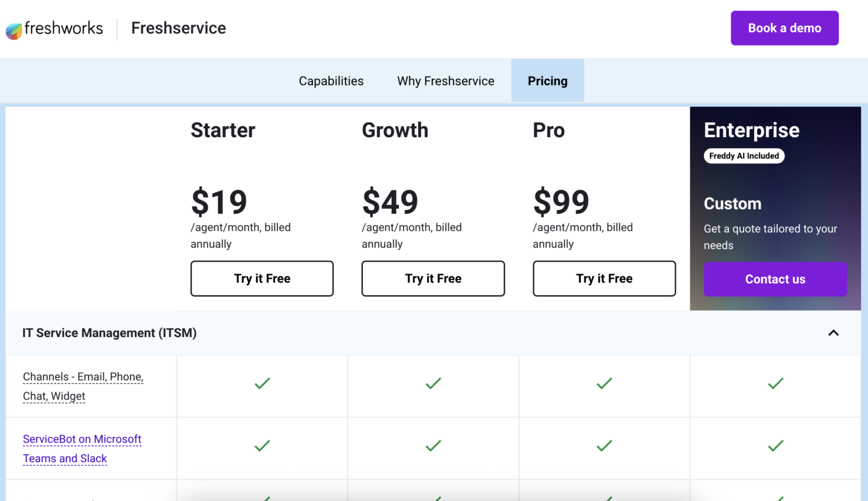Screen dimensions: 868x501
Task: Click the Freddy AI Included badge
Action: tap(744, 156)
